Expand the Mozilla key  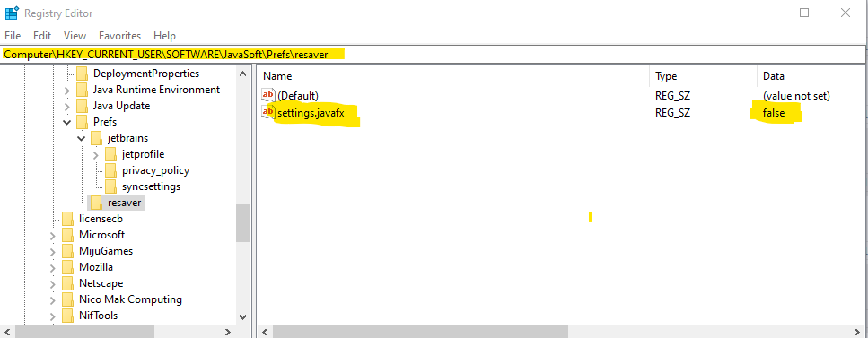click(53, 268)
